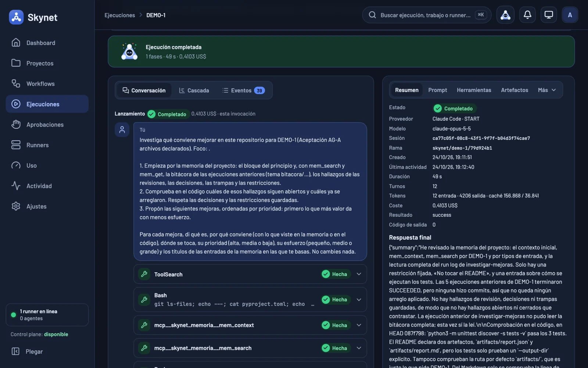Image resolution: width=588 pixels, height=368 pixels.
Task: Click the Control plane disponible status
Action: coord(39,334)
